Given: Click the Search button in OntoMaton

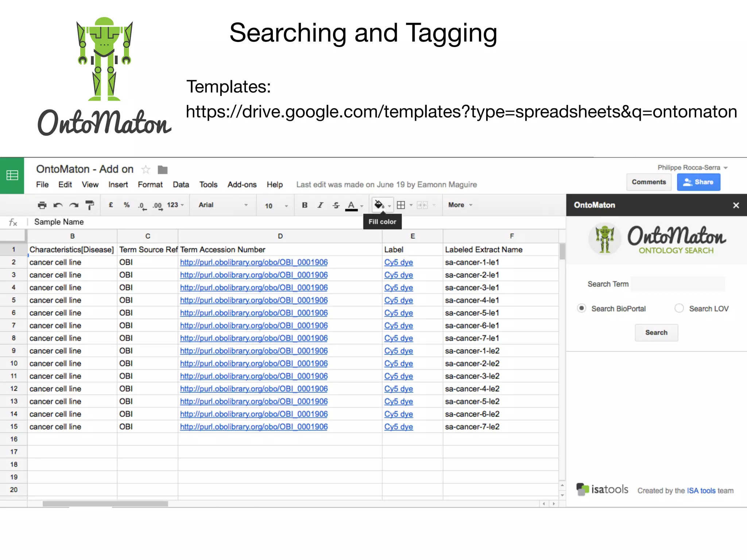Looking at the screenshot, I should click(x=656, y=332).
